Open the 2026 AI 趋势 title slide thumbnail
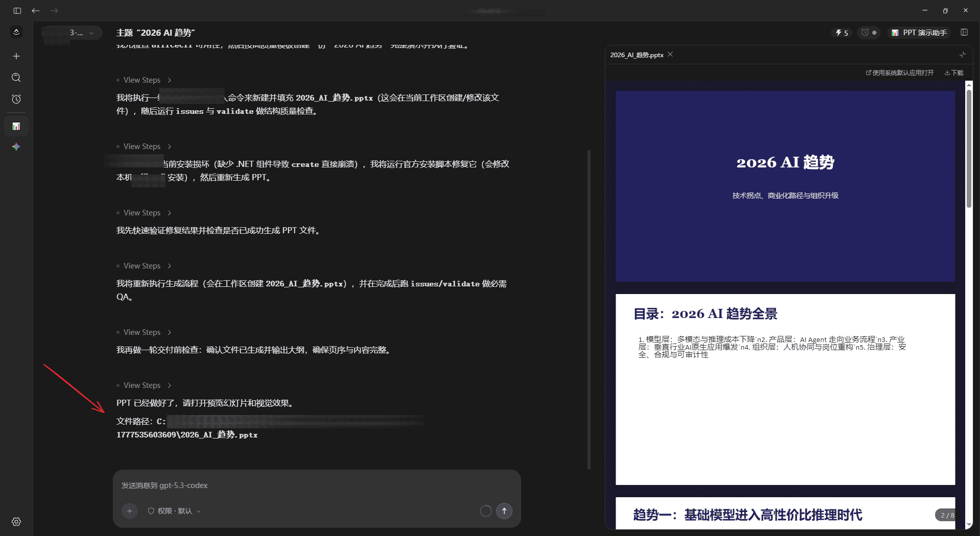Screen dimensions: 980x536 click(x=785, y=186)
